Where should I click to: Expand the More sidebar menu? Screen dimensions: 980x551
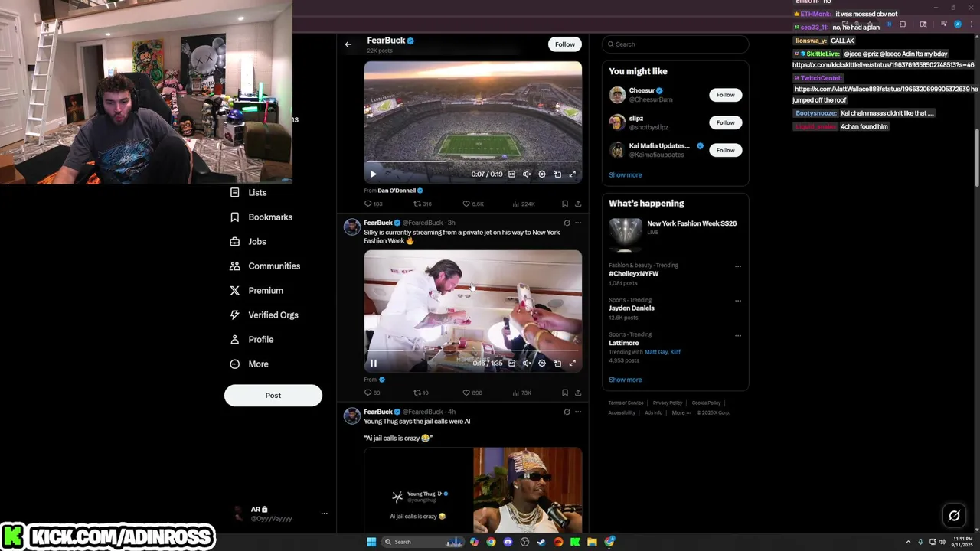pyautogui.click(x=250, y=364)
